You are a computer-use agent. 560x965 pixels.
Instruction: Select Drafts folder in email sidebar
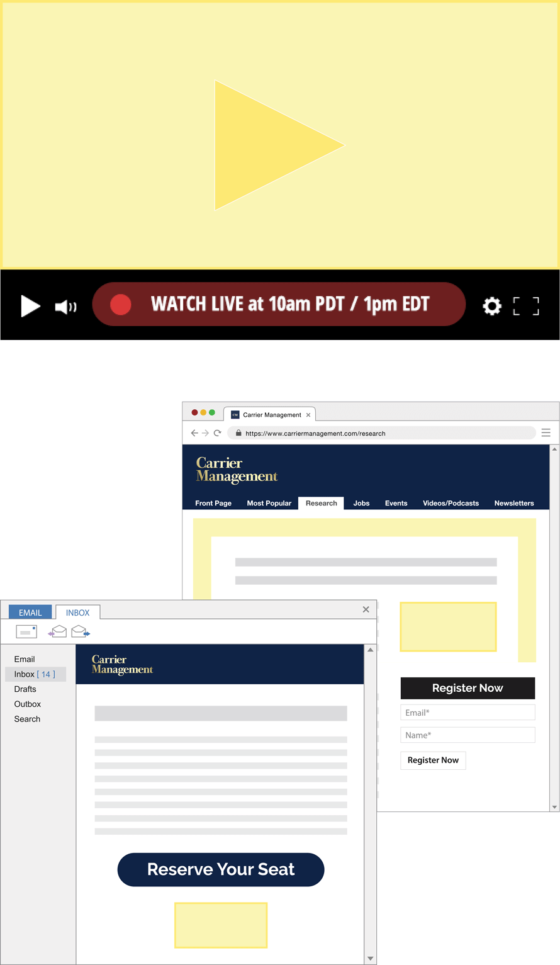tap(25, 689)
